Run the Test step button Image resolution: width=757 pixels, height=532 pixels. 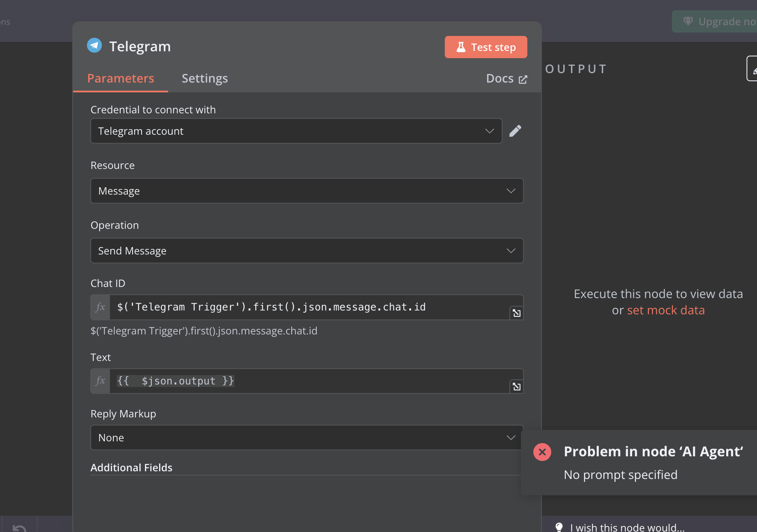coord(486,47)
